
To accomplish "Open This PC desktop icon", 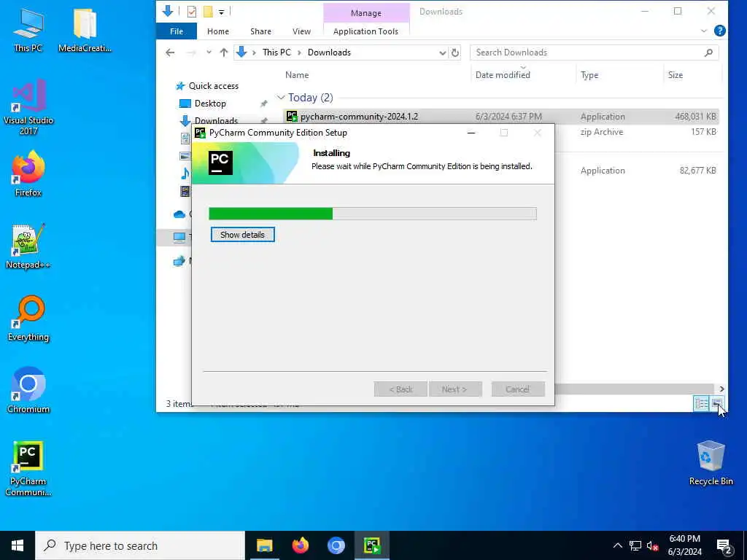I will (x=28, y=30).
